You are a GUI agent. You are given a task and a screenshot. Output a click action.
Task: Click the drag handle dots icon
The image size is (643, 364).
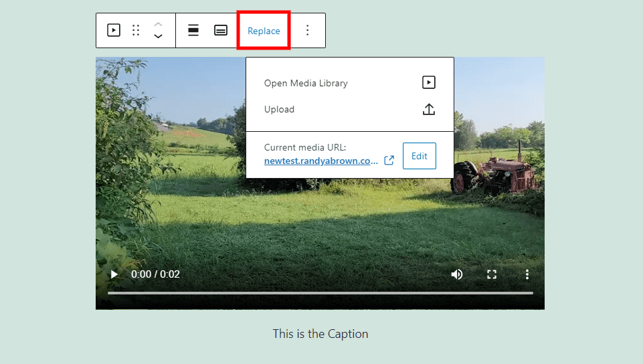(136, 30)
